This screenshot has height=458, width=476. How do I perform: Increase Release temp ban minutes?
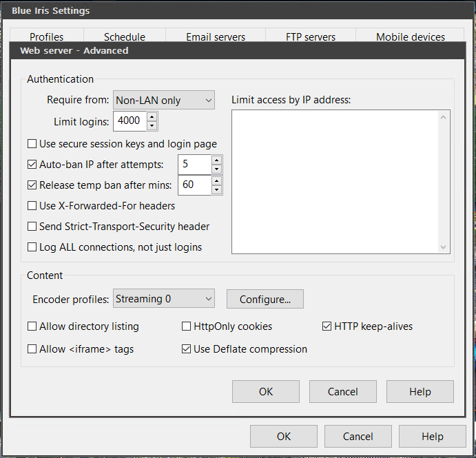(216, 180)
